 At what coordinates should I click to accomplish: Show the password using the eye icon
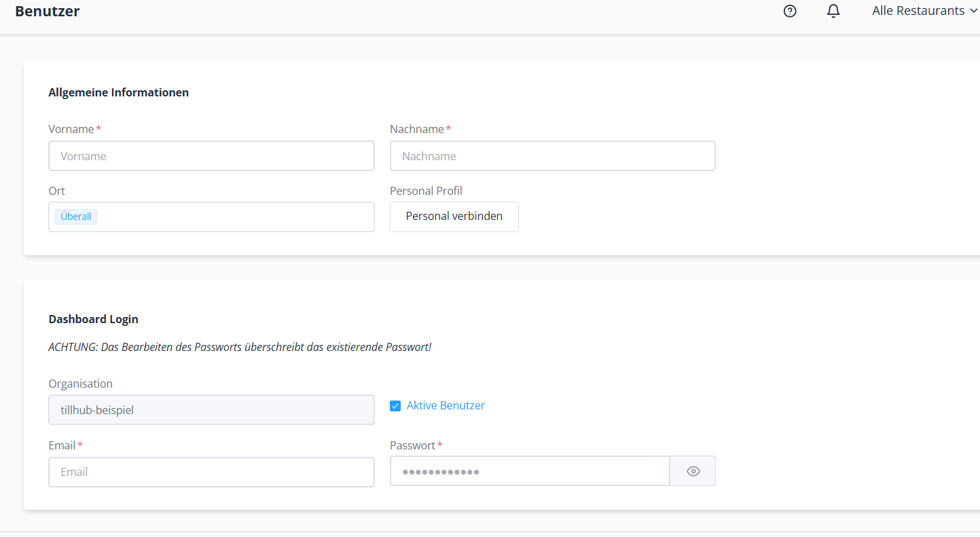coord(693,471)
